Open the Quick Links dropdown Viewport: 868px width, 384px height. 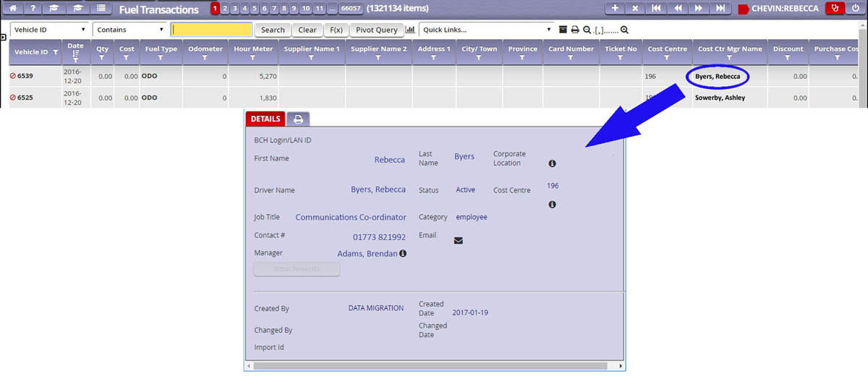(x=487, y=30)
